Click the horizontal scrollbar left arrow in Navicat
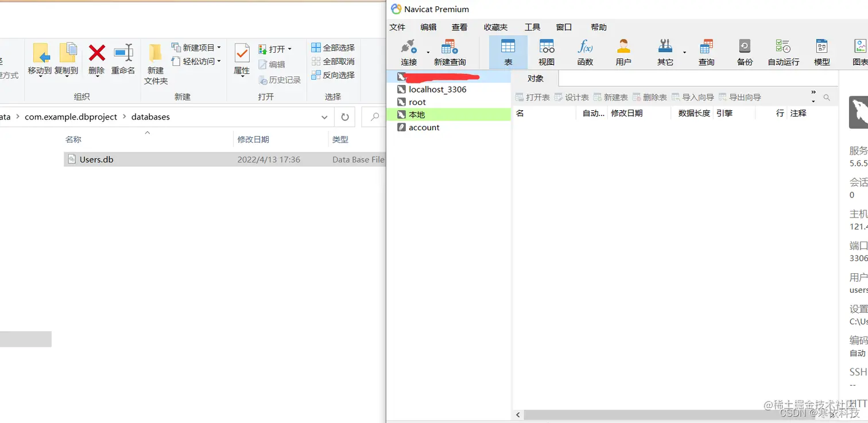Screen dimensions: 868x423 click(518, 414)
